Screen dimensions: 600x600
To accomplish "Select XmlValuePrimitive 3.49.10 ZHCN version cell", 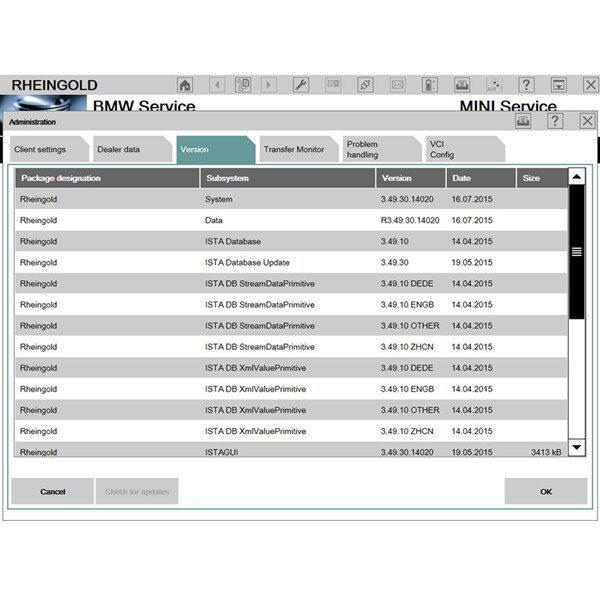I will 407,431.
